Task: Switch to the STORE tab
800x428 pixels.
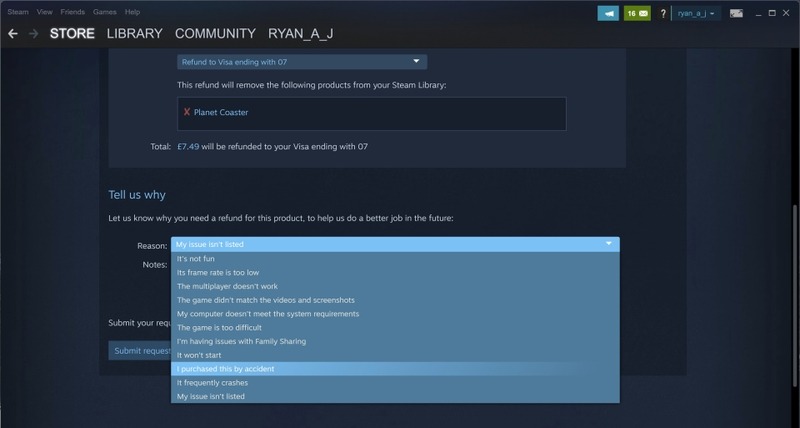Action: click(x=72, y=34)
